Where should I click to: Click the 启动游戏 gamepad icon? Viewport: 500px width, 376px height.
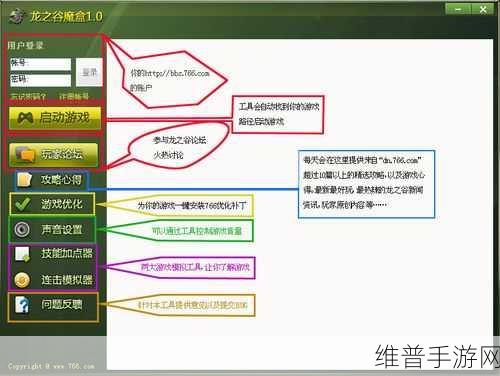pyautogui.click(x=25, y=118)
